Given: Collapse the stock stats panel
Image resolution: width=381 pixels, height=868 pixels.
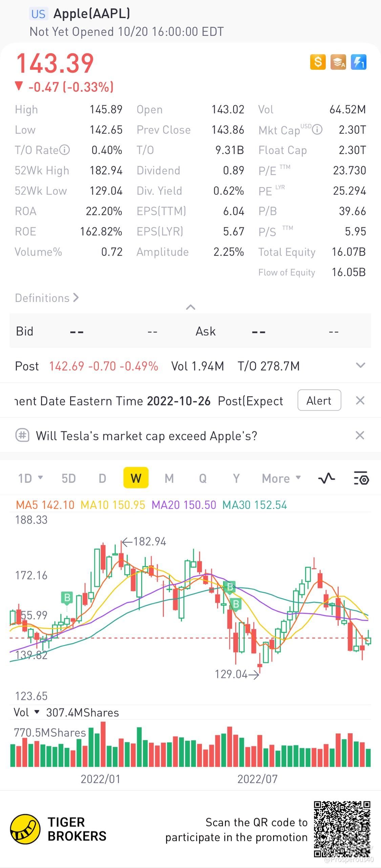Looking at the screenshot, I should pos(191,307).
